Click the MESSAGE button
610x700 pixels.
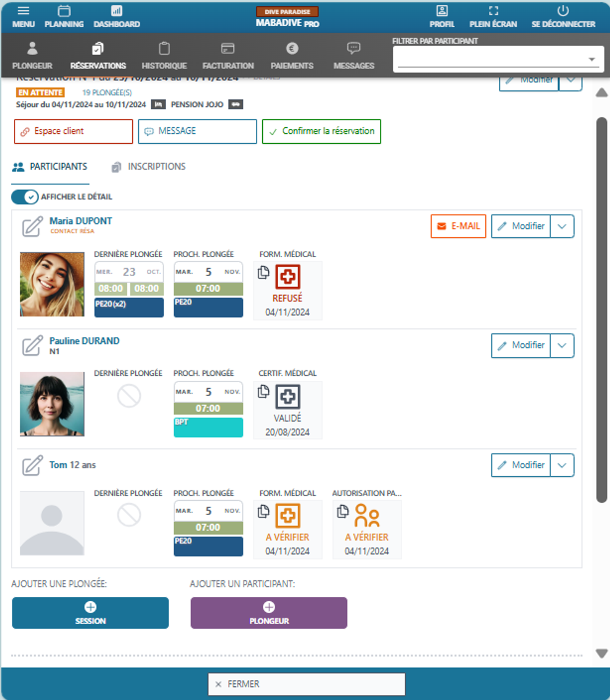(197, 131)
